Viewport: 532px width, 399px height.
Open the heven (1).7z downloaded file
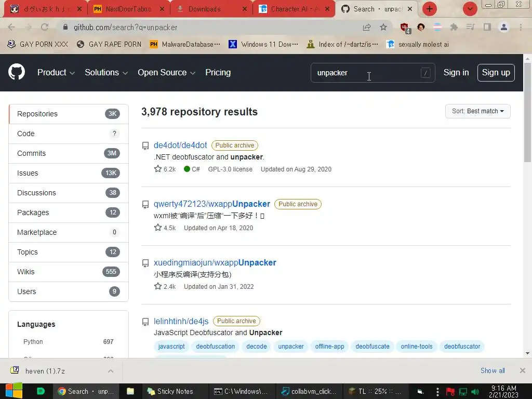(x=45, y=371)
